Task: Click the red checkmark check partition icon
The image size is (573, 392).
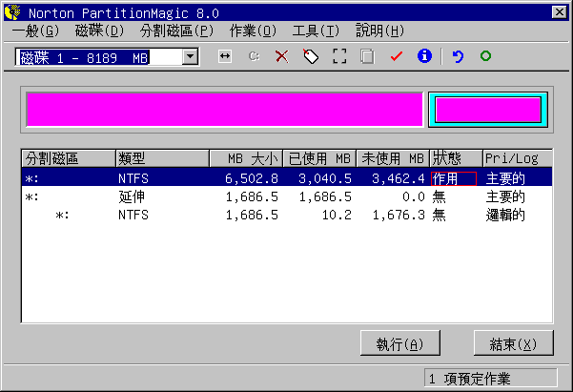Action: (396, 56)
